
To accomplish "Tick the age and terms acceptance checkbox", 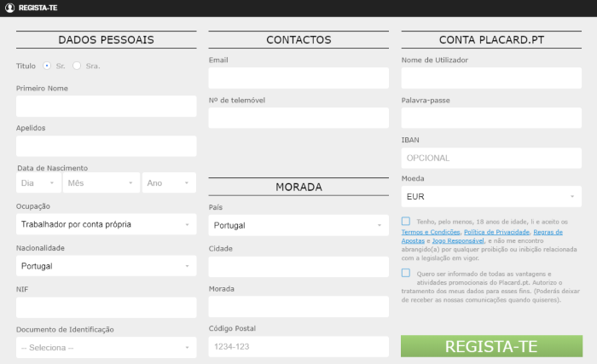I will click(x=406, y=222).
